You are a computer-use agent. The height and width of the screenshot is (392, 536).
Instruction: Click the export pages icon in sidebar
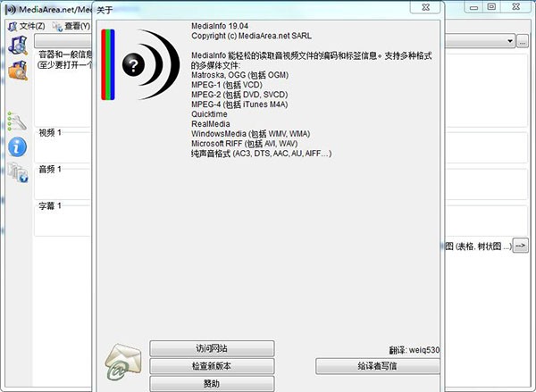(x=18, y=172)
